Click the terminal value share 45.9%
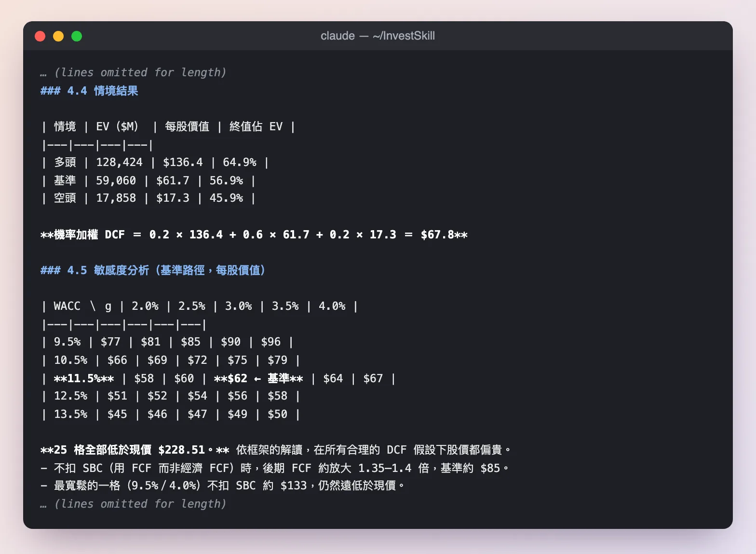The height and width of the screenshot is (554, 756). [226, 198]
